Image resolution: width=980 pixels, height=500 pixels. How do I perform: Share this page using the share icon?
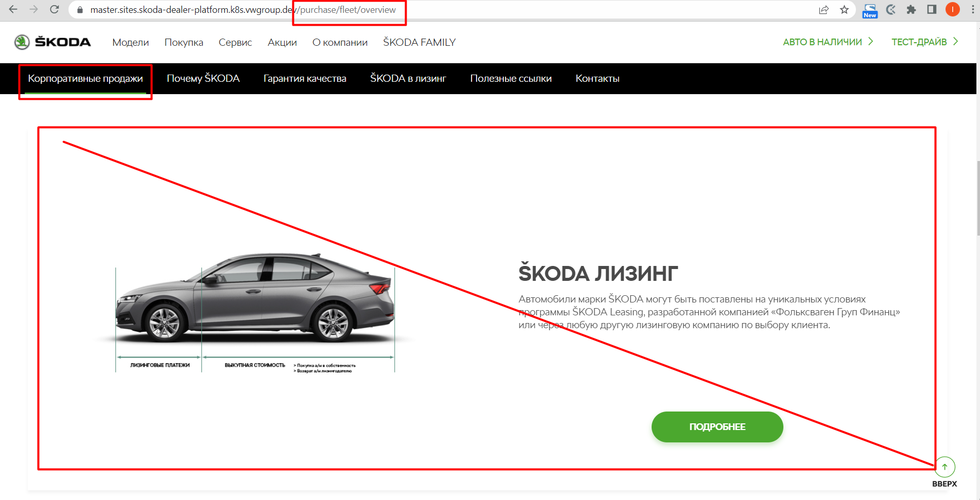click(x=824, y=10)
